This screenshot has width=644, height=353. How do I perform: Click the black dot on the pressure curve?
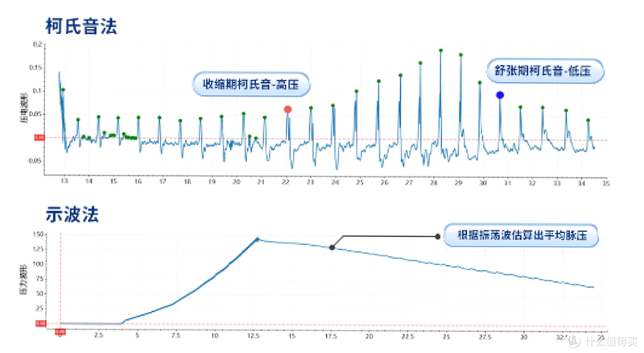pyautogui.click(x=332, y=247)
